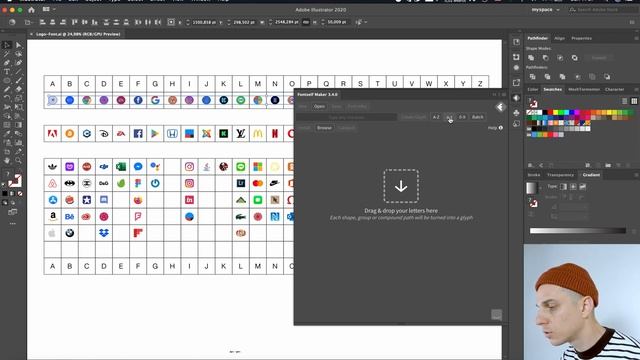Click Expand button in Pathfinder panel
640x360 pixels.
599,58
